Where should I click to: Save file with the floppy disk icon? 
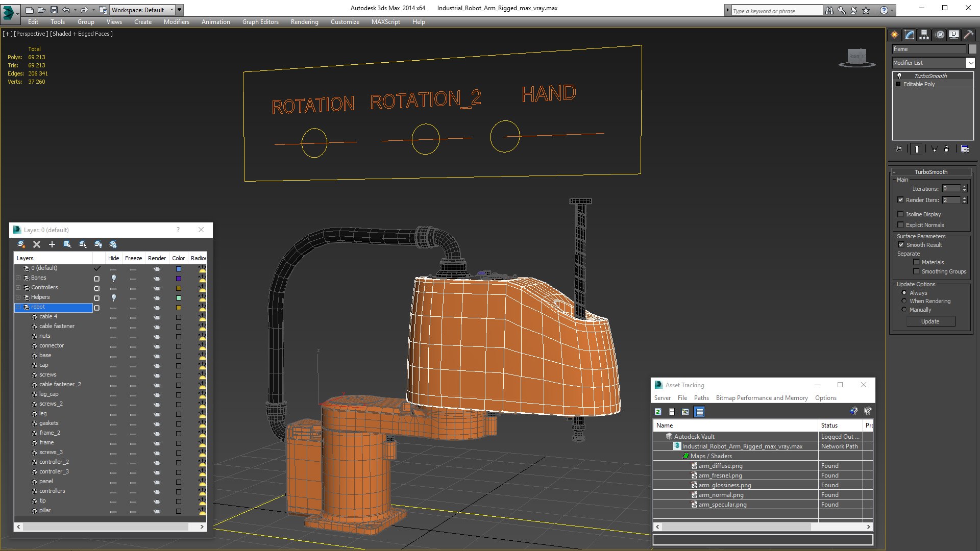click(54, 10)
